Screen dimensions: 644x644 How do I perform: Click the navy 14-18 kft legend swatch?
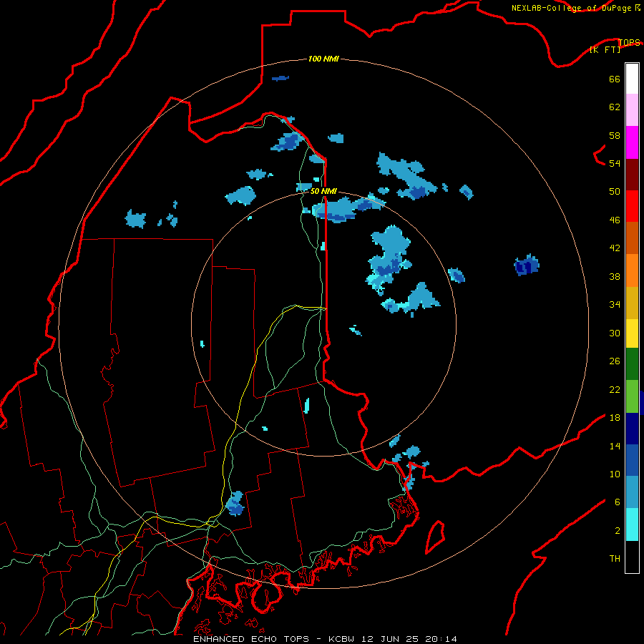point(632,429)
